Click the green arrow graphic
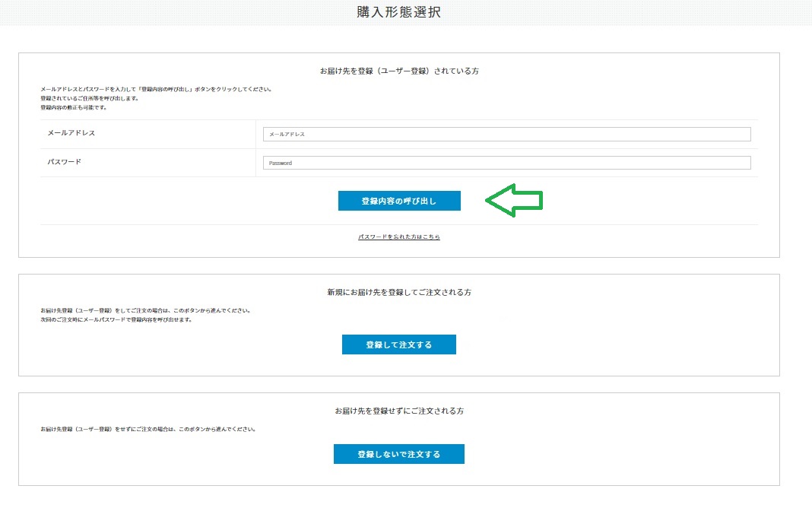Image resolution: width=812 pixels, height=508 pixels. coord(514,200)
